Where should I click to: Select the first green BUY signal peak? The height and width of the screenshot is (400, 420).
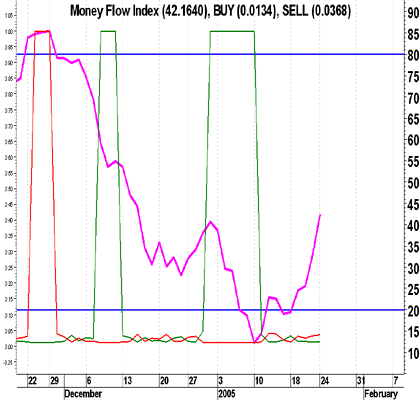point(108,31)
